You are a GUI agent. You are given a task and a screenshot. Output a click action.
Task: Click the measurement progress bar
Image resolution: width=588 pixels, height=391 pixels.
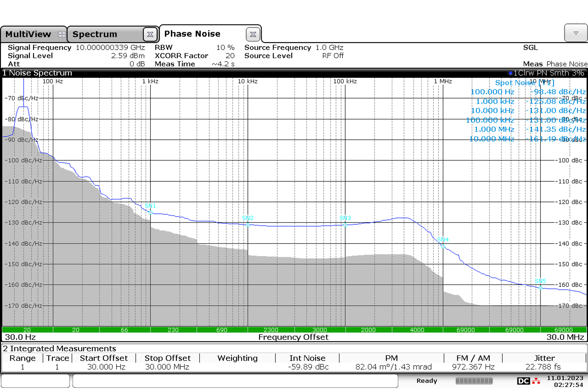(474, 381)
